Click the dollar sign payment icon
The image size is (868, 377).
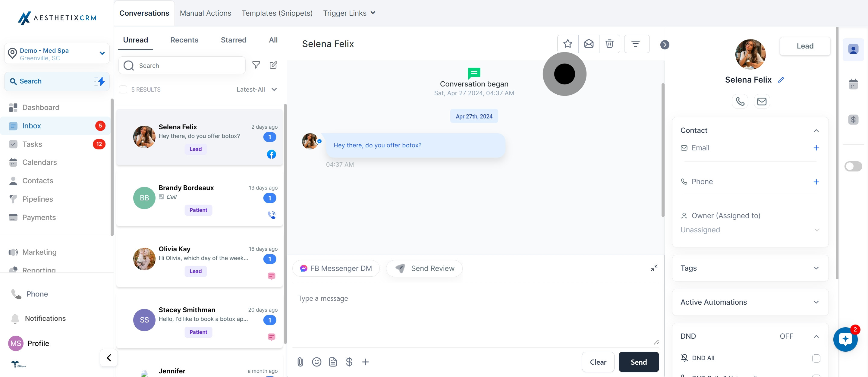click(349, 362)
